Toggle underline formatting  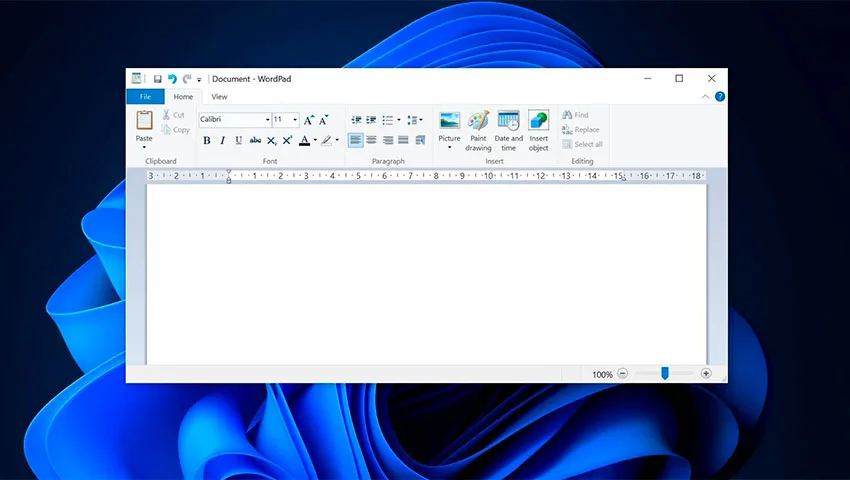239,140
